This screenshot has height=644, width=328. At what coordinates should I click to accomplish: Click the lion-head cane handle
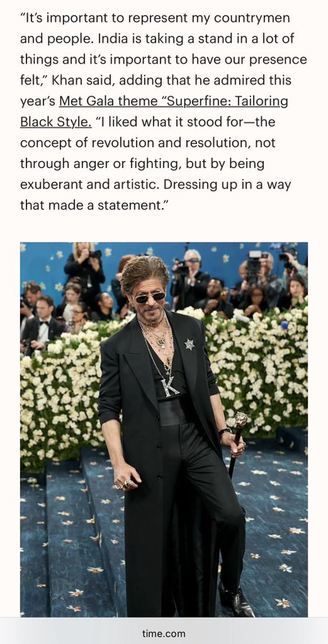[241, 421]
